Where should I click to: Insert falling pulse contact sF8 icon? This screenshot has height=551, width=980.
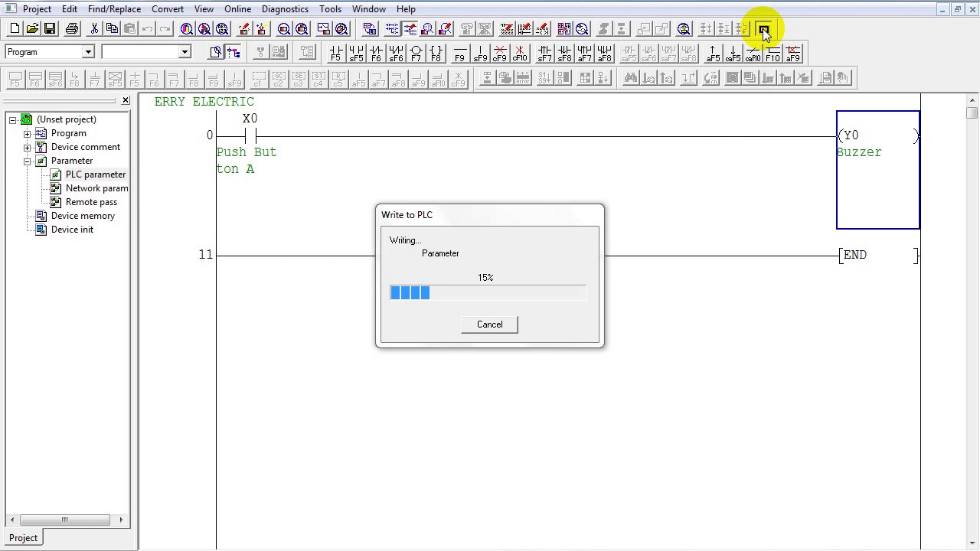[564, 53]
